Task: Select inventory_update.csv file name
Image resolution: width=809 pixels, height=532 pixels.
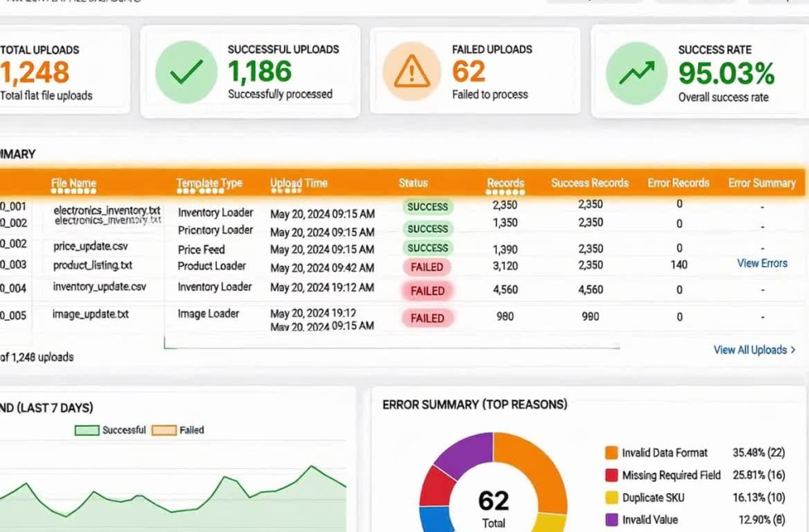Action: [x=100, y=287]
